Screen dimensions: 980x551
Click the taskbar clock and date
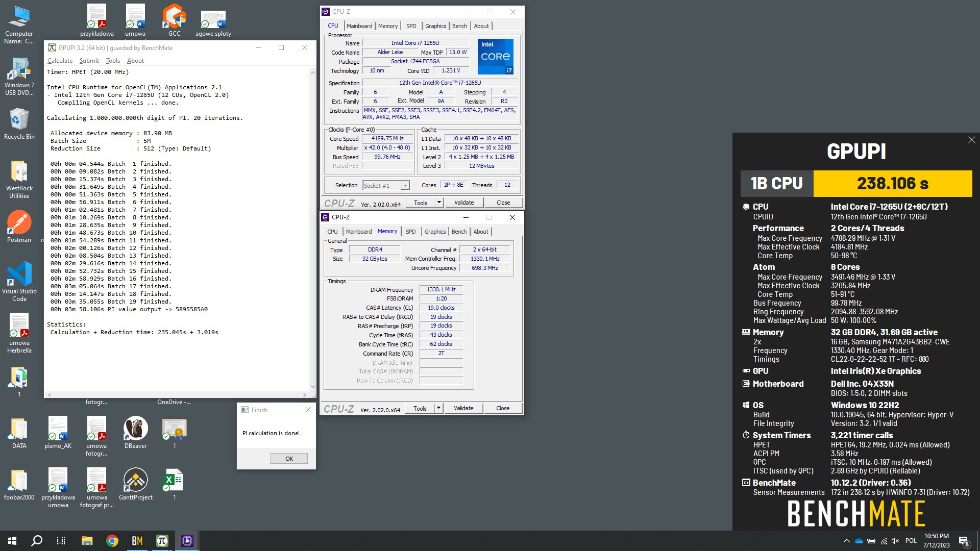pos(936,541)
